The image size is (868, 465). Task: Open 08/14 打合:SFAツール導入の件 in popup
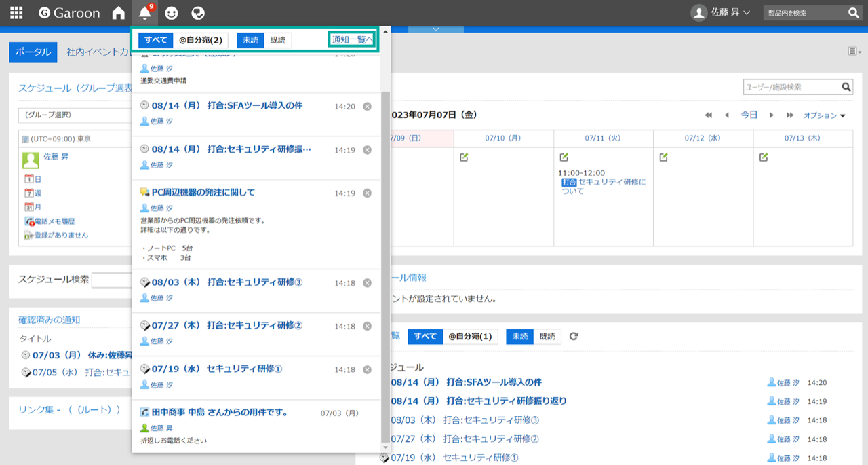[227, 106]
